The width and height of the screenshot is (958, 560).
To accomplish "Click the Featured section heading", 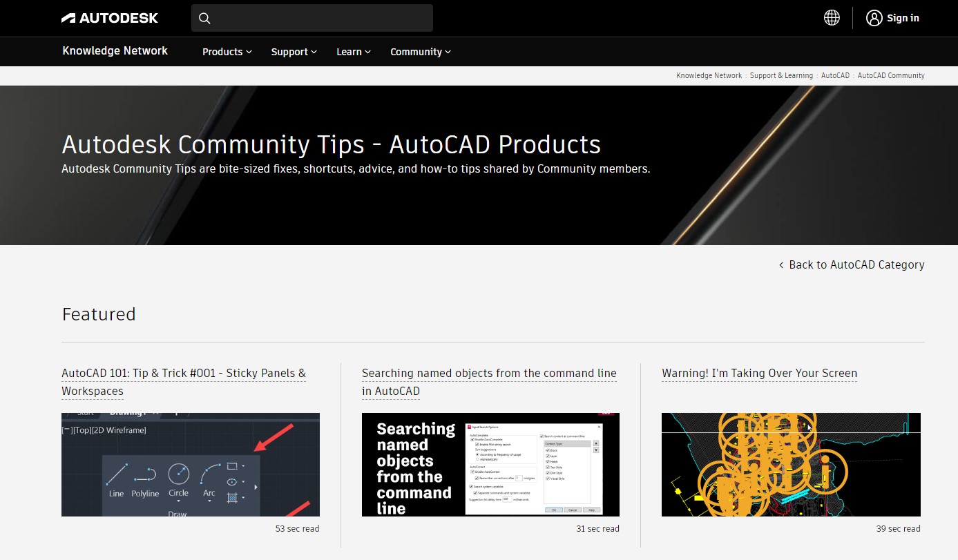I will [99, 314].
